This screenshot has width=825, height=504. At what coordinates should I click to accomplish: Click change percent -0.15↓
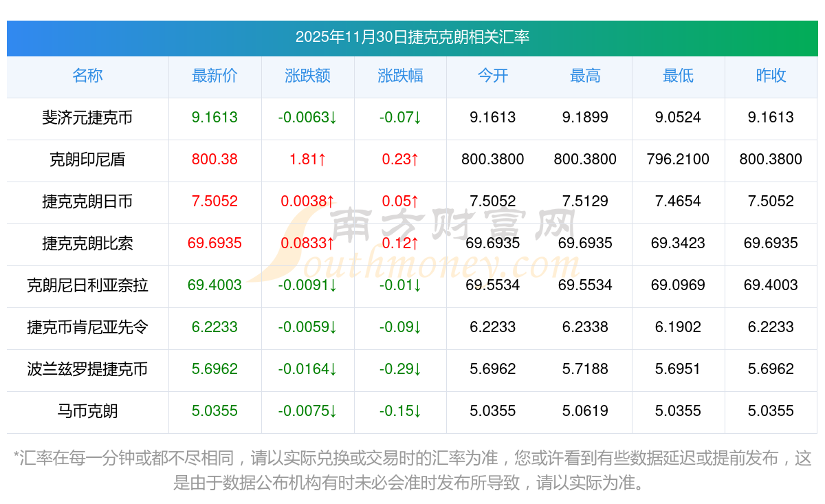coord(400,411)
